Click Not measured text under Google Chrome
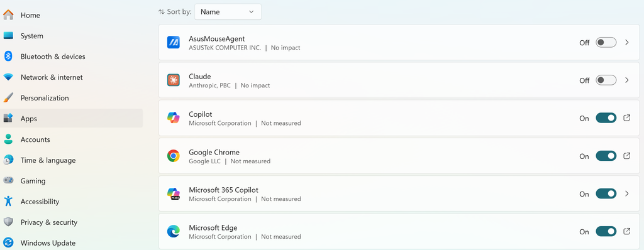Image resolution: width=644 pixels, height=250 pixels. [250, 161]
